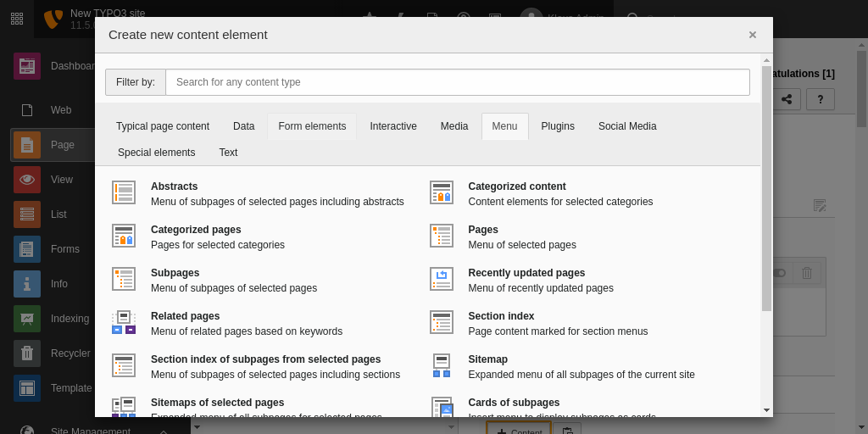The width and height of the screenshot is (868, 434).
Task: Choose the Cards of subpages icon
Action: pos(441,407)
